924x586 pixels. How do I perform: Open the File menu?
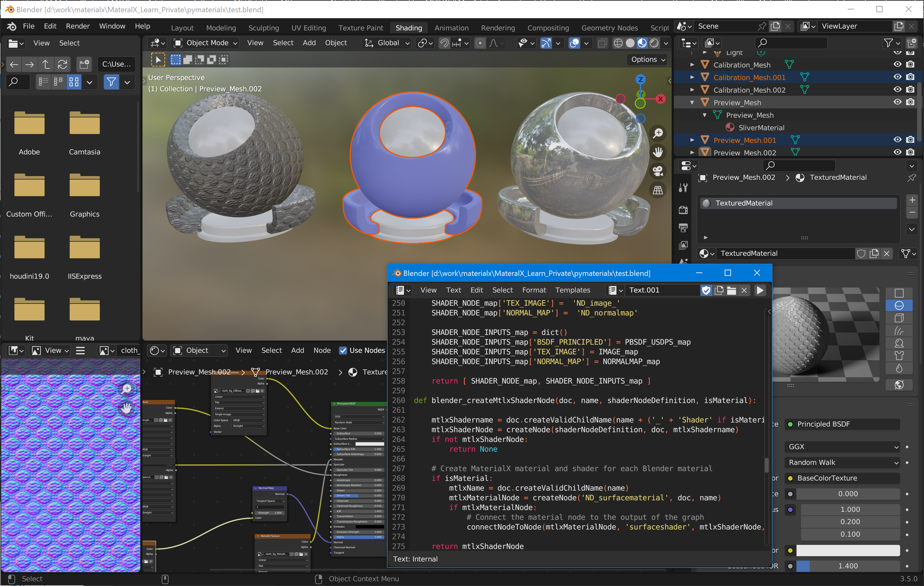click(x=28, y=26)
